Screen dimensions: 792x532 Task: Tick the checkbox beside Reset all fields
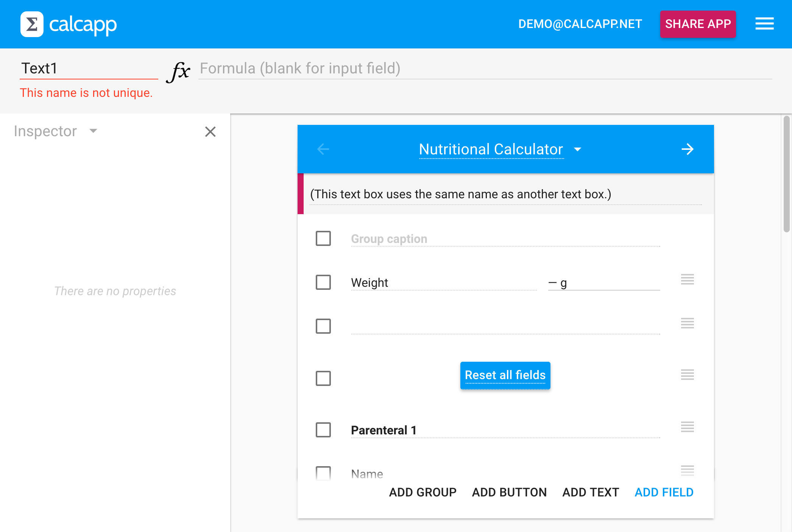coord(323,378)
